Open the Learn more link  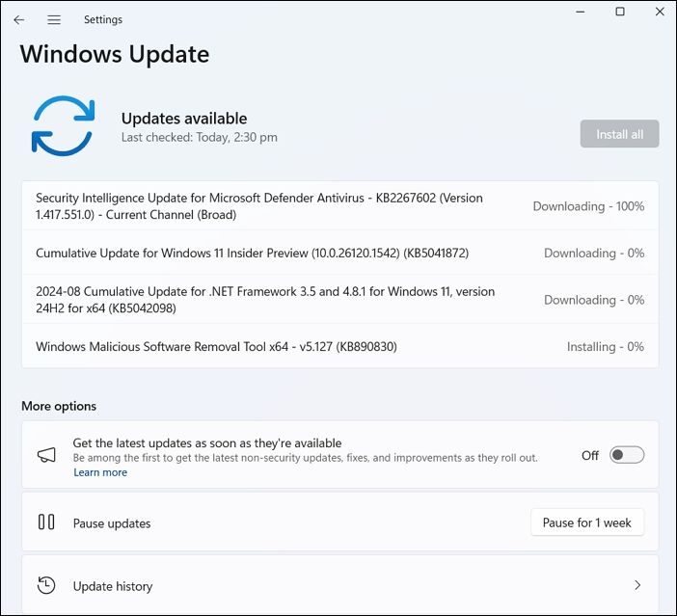coord(100,472)
